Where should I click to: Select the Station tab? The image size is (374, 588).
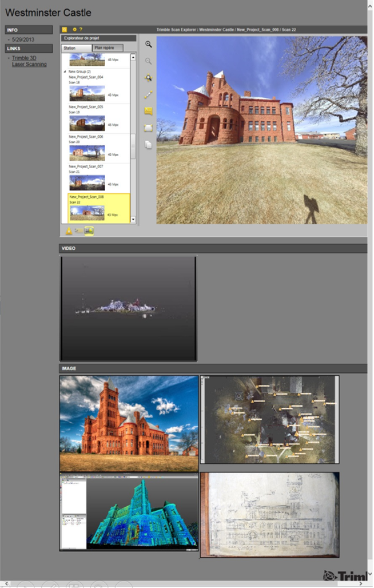coord(76,48)
